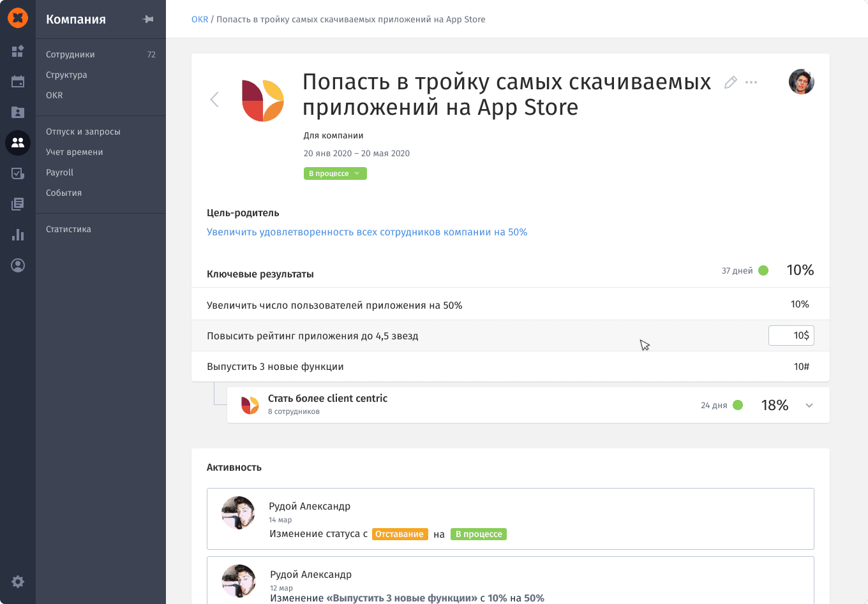Click the OKR breadcrumb link

point(200,19)
